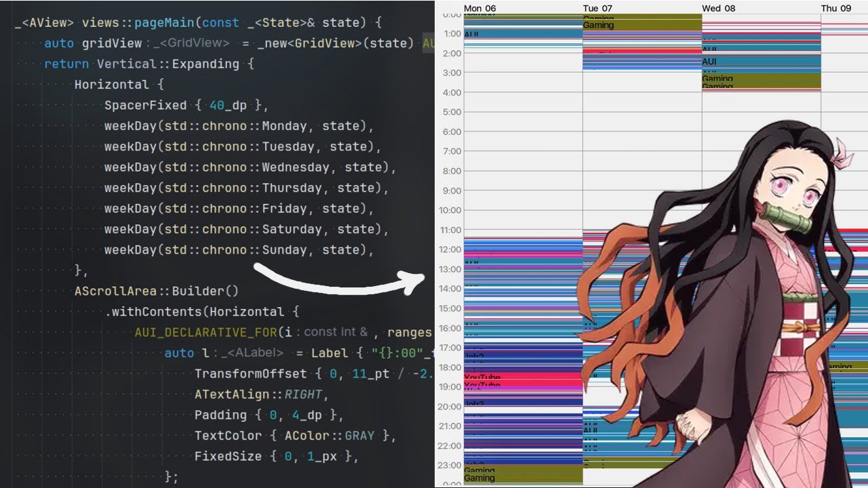Click the 10:00 time label
Screen dimensions: 868x488
click(x=450, y=211)
